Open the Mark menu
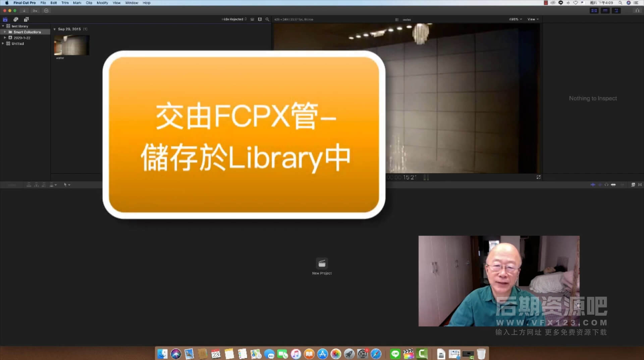The height and width of the screenshot is (360, 644). 77,3
